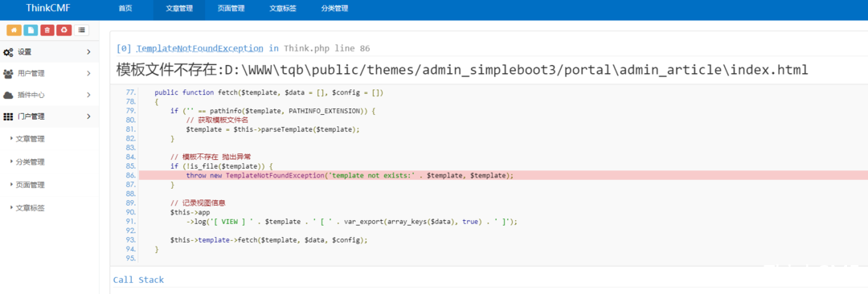Click the red recycle shortcut icon
Image resolution: width=868 pixels, height=294 pixels.
(64, 30)
